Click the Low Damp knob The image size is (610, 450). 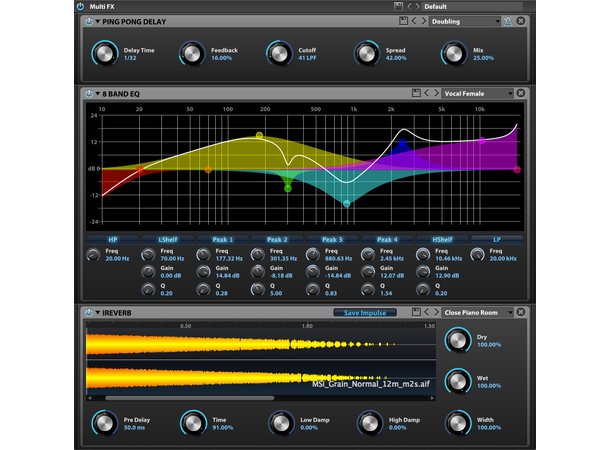[281, 423]
